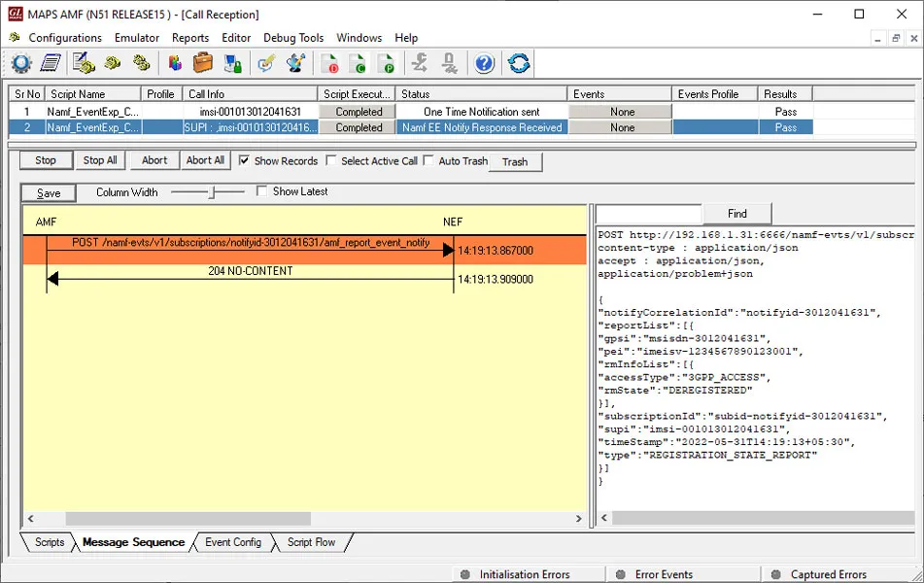The image size is (924, 583).
Task: Click the page icon with red D badge
Action: pos(330,63)
